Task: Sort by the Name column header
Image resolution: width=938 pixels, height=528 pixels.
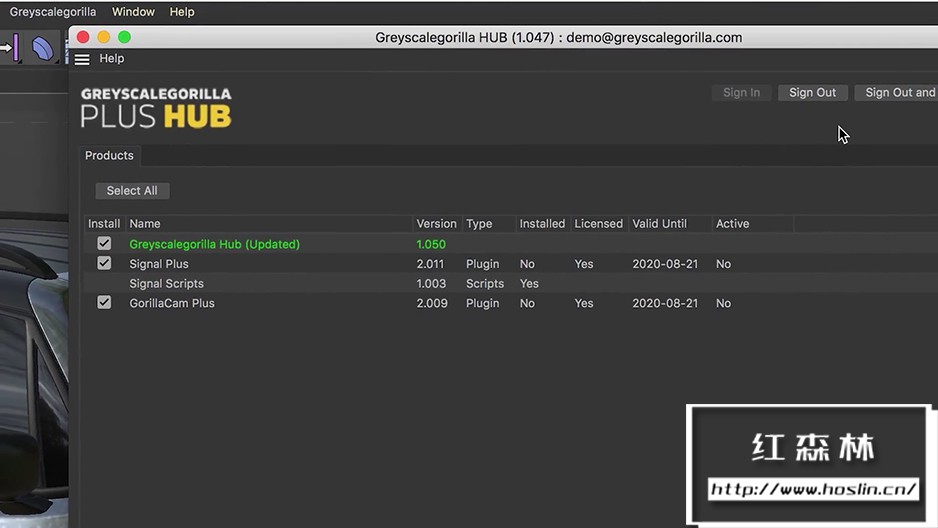Action: (145, 224)
